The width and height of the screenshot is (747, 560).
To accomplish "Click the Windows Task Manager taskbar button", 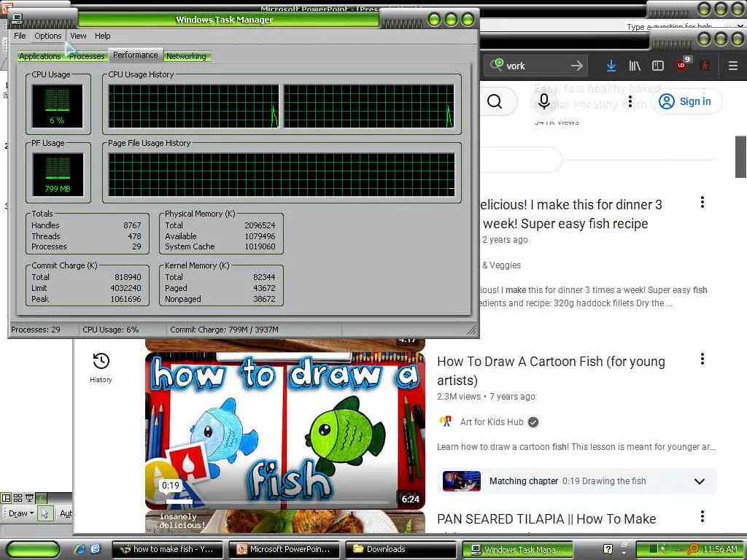I will click(x=518, y=550).
